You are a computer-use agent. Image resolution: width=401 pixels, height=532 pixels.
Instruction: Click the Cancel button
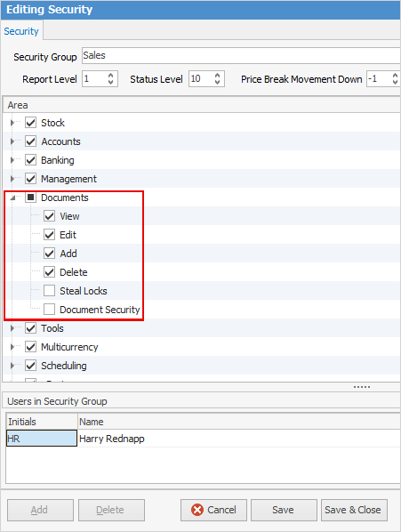coord(213,510)
